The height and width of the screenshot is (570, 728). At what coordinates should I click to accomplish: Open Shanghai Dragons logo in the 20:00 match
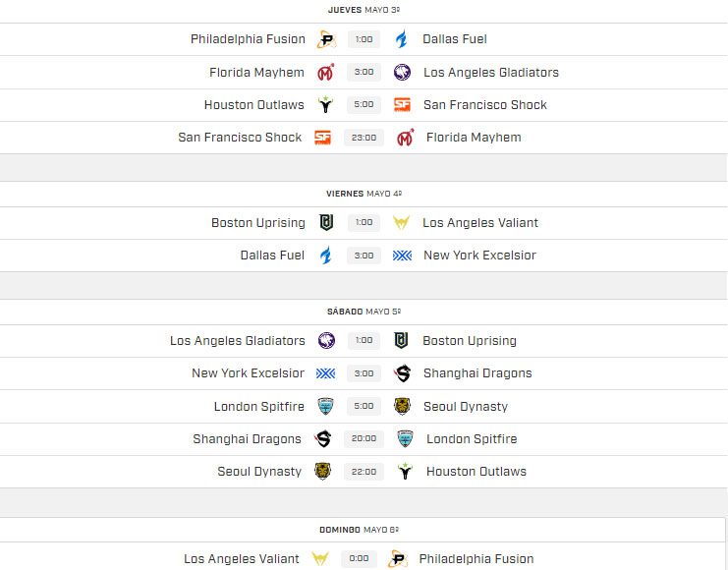322,439
